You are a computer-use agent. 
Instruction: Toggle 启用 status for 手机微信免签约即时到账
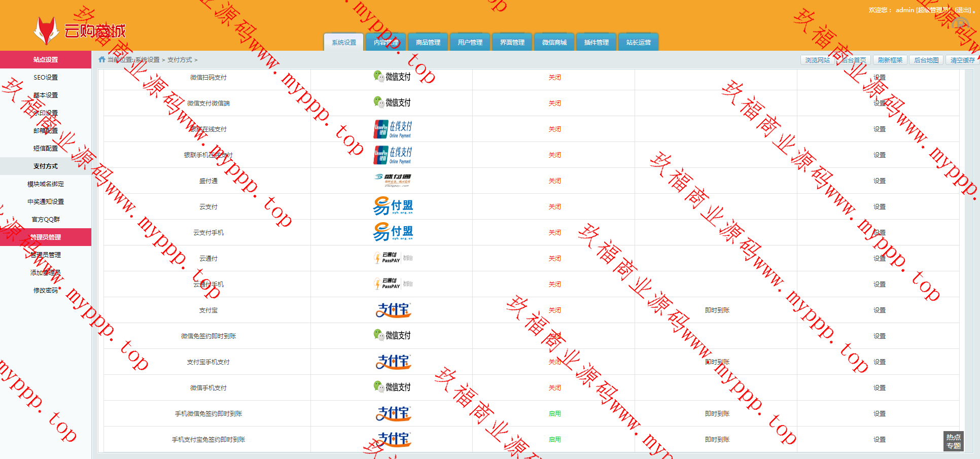(x=554, y=414)
